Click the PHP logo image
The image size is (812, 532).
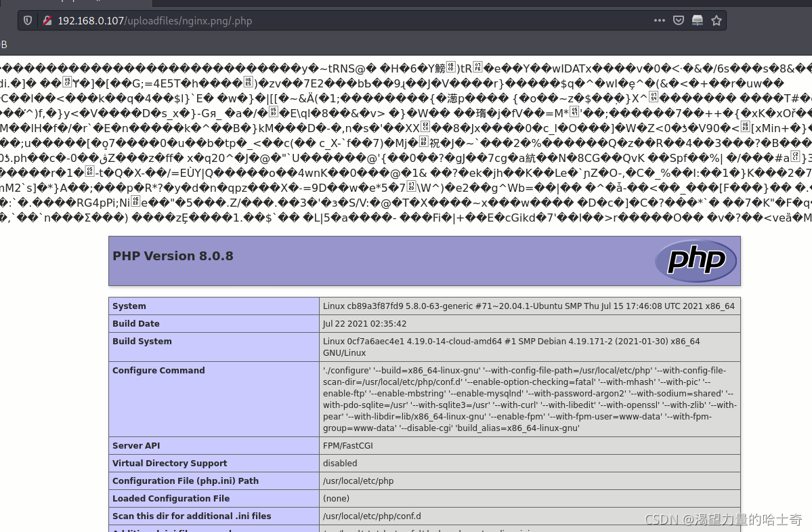tap(696, 260)
